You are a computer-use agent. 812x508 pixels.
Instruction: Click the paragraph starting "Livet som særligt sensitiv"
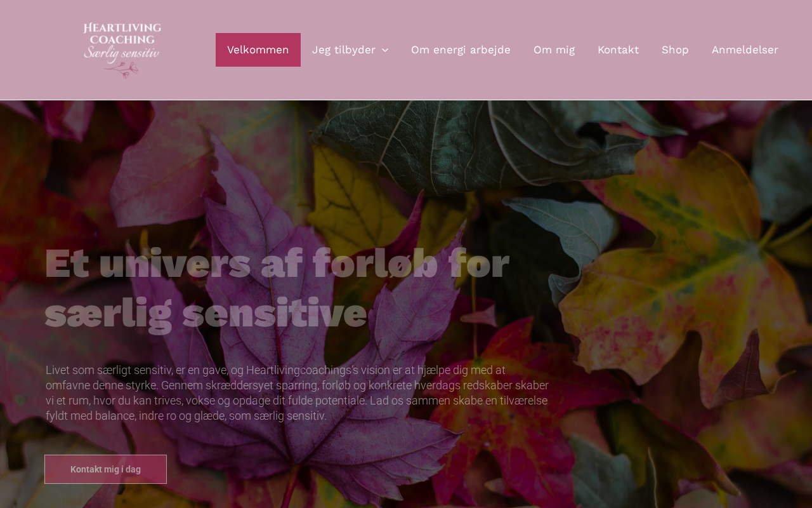point(297,392)
